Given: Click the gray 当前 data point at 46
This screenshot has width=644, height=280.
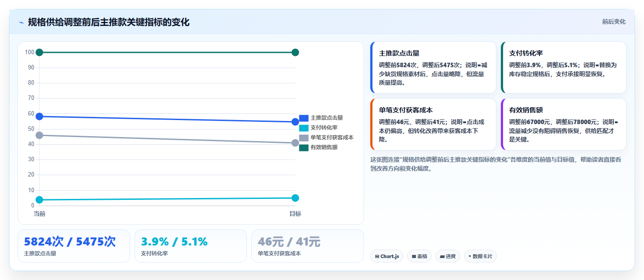Looking at the screenshot, I should pos(39,135).
